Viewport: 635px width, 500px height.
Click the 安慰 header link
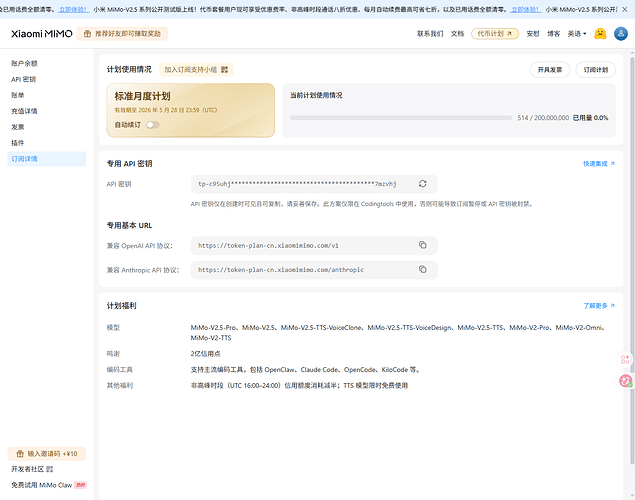[533, 34]
